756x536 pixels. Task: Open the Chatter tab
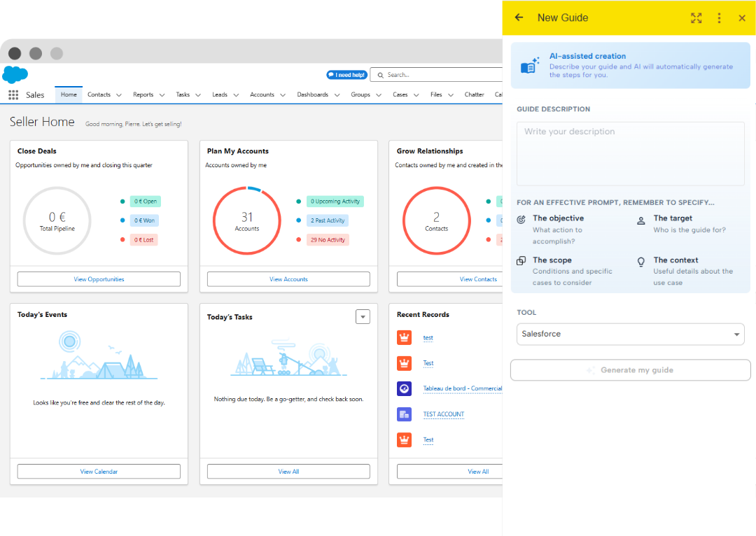tap(474, 95)
